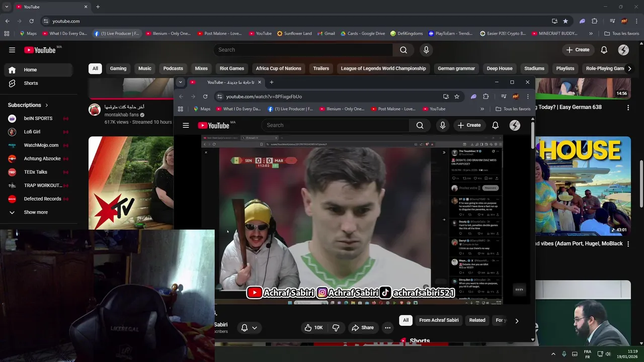644x362 pixels.
Task: Select the Gaming filter chip
Action: (118, 68)
